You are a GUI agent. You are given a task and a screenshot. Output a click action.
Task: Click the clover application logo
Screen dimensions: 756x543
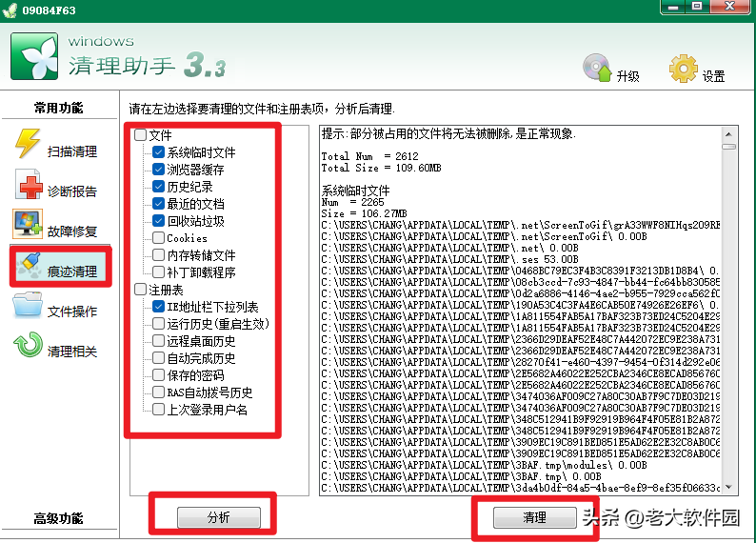click(34, 56)
